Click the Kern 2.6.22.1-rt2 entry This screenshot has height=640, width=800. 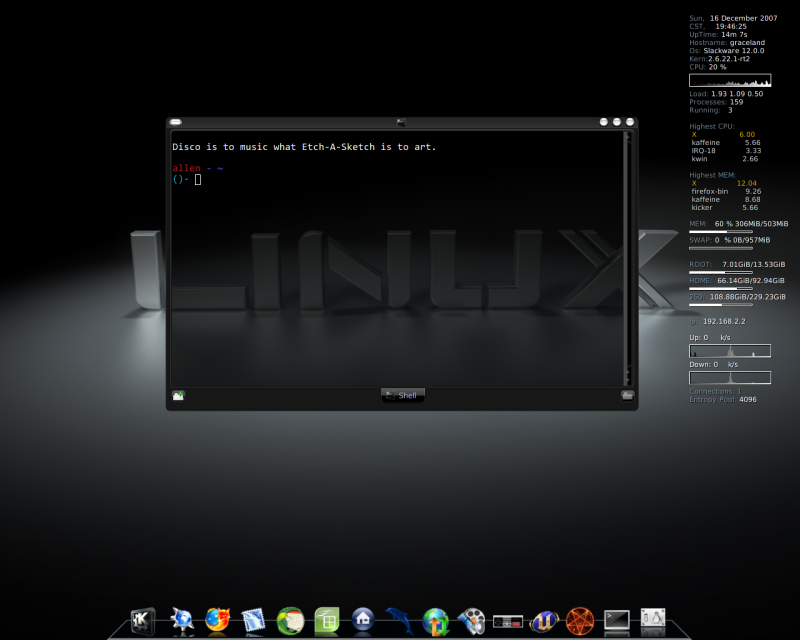click(x=720, y=59)
